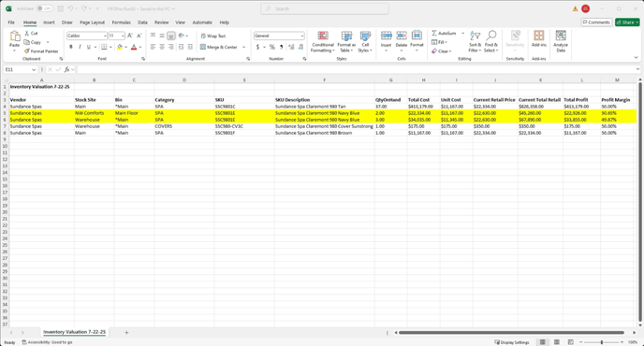Open the text orientation options
Image resolution: width=644 pixels, height=346 pixels.
coord(183,36)
